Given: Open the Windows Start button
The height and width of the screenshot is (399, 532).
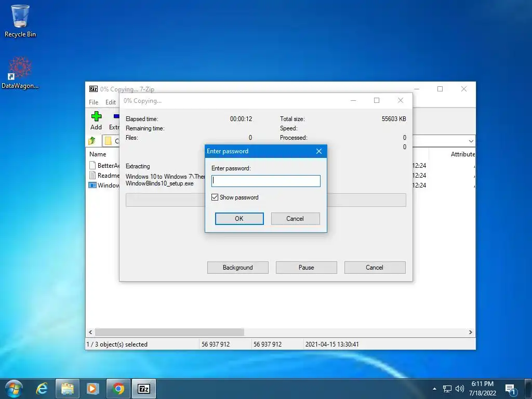Looking at the screenshot, I should [14, 389].
